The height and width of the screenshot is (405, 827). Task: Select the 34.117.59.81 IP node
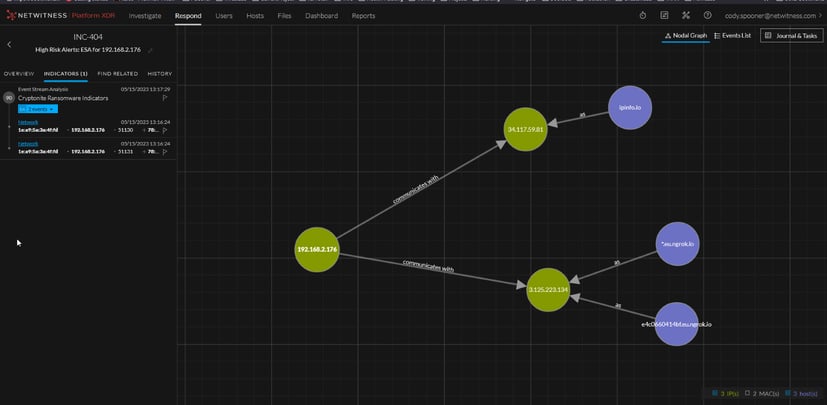(525, 129)
